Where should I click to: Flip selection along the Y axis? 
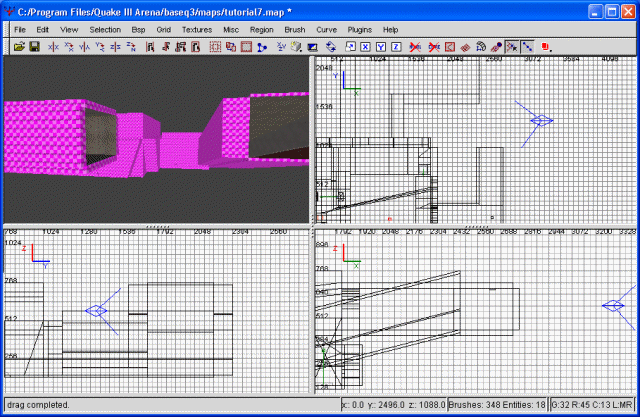(x=84, y=47)
